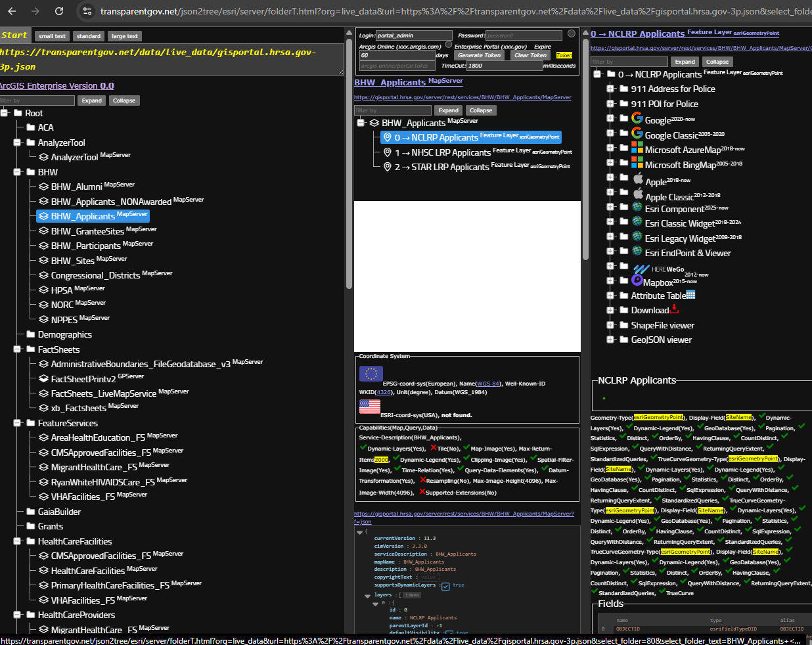Click the red Download arrow icon
The width and height of the screenshot is (812, 645).
tap(674, 309)
